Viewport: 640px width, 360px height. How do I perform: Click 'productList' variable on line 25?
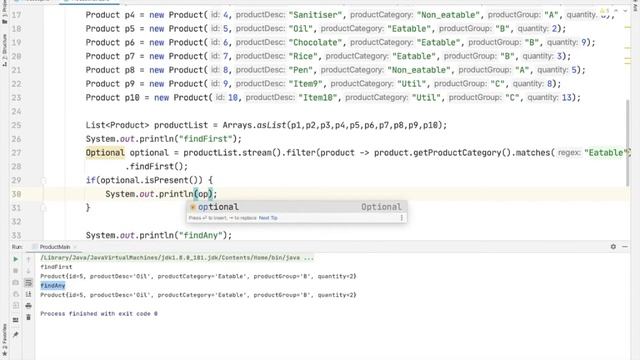[x=181, y=125]
